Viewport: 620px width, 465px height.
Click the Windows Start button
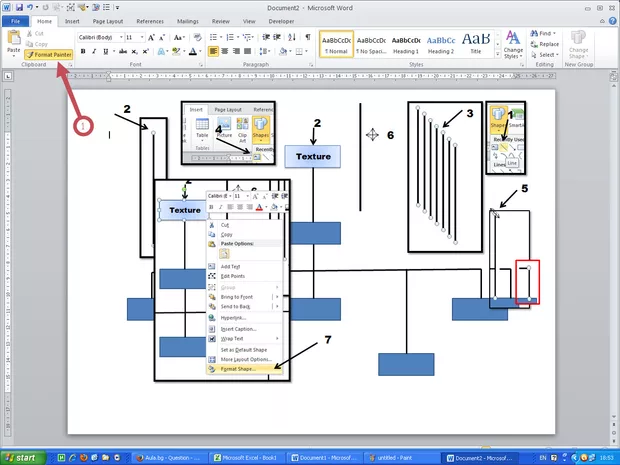coord(26,457)
